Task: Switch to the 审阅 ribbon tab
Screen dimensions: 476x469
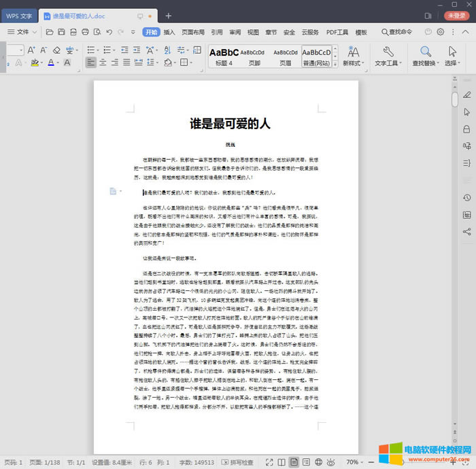Action: click(235, 32)
